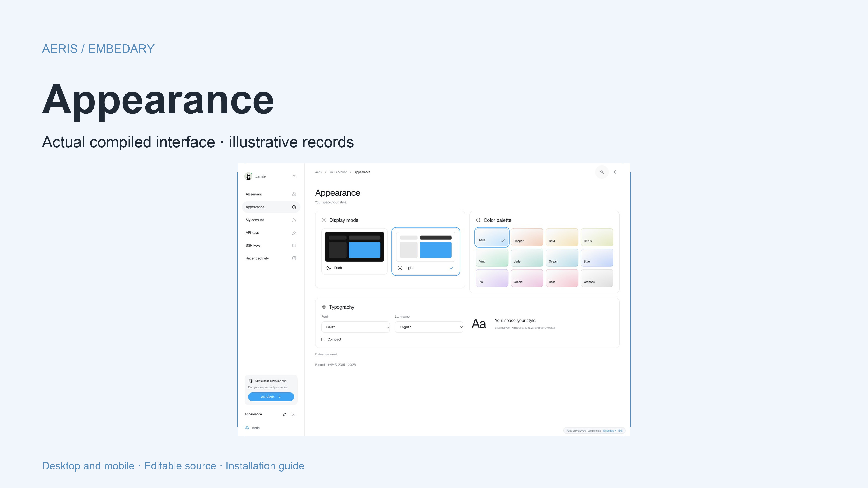Click the Aeris breadcrumb
Viewport: 868px width, 488px height.
click(318, 172)
